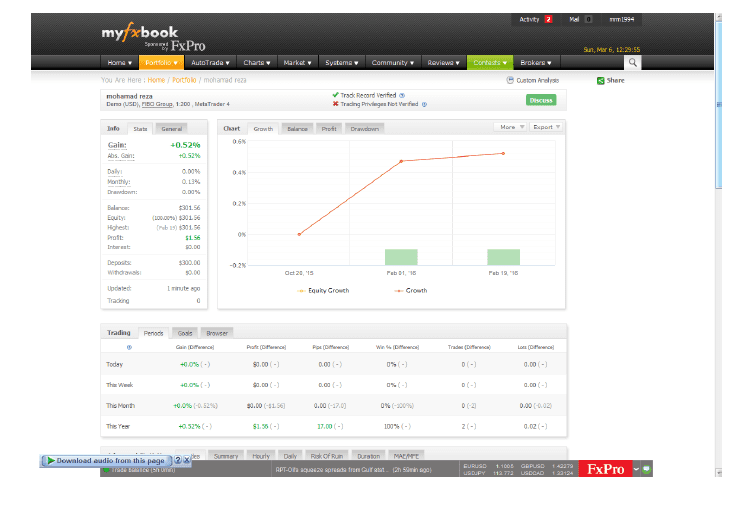Click the Trading Privileges Not Verified help icon
Screen dimensions: 742x516
click(424, 105)
